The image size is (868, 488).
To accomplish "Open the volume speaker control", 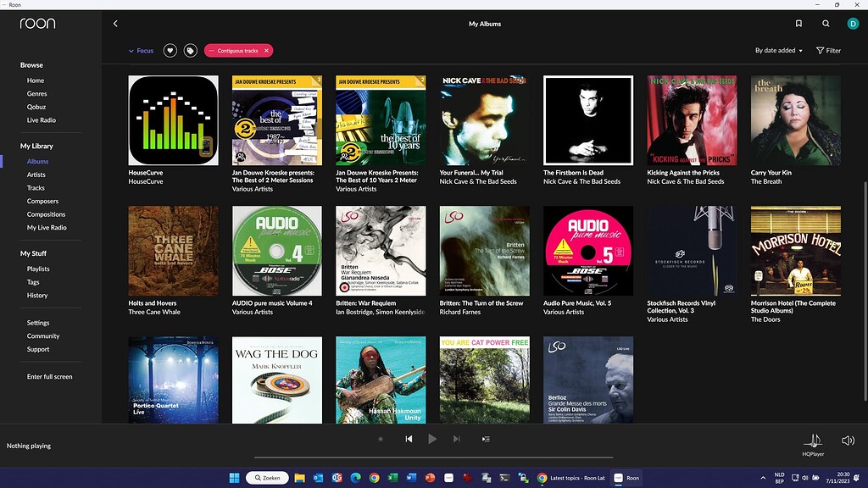I will click(848, 439).
